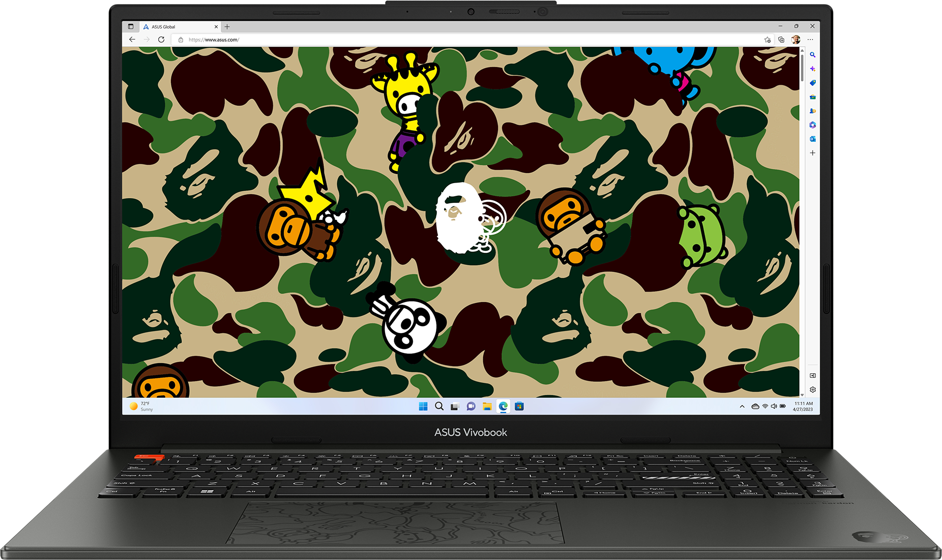The width and height of the screenshot is (942, 560).
Task: Launch Chat from the taskbar
Action: tap(472, 406)
